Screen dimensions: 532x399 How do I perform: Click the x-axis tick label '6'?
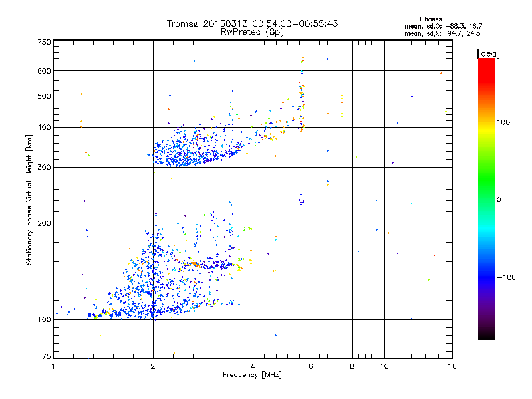pos(311,366)
